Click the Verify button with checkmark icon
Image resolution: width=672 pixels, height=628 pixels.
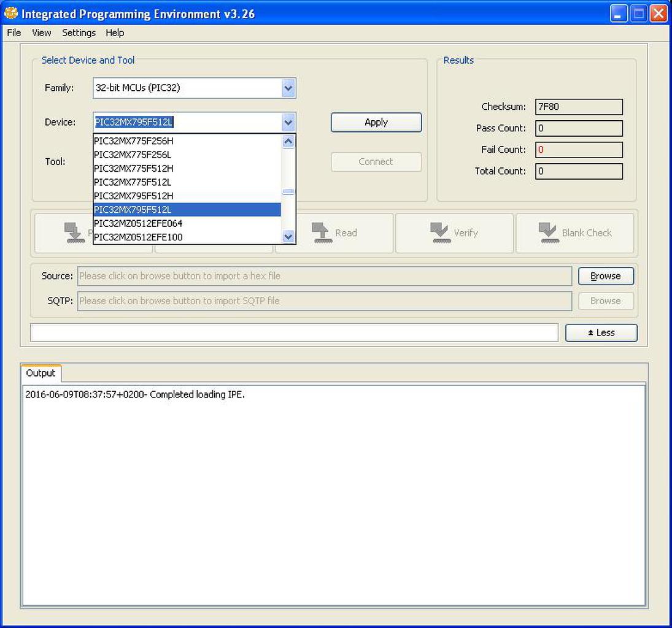454,233
